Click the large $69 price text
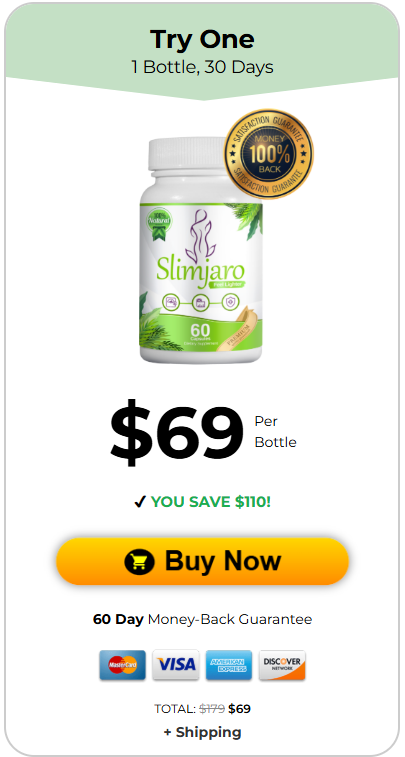The image size is (405, 757). [177, 432]
